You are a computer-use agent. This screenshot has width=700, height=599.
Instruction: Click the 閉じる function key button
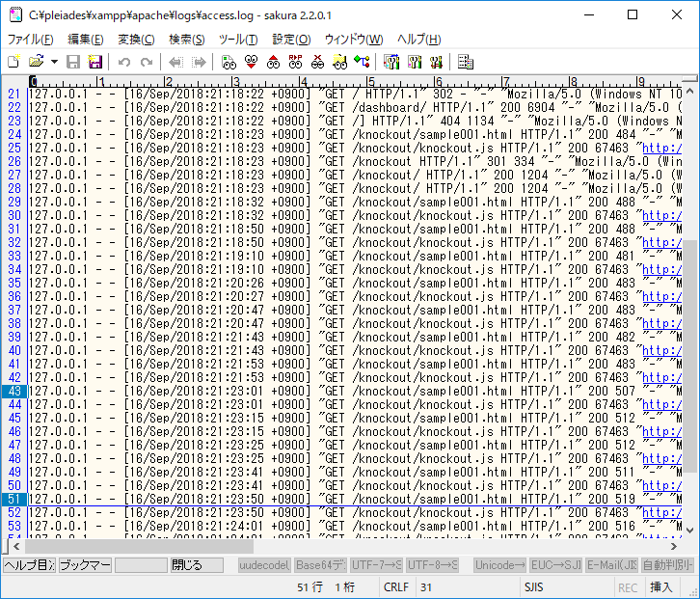197,565
